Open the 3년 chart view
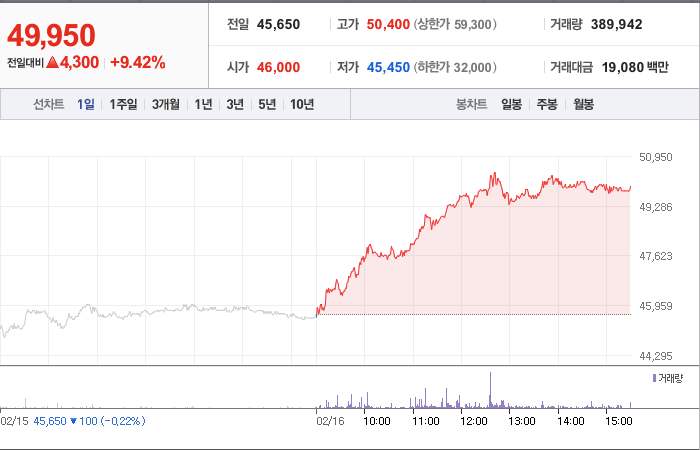Viewport: 700px width, 450px height. pyautogui.click(x=235, y=104)
